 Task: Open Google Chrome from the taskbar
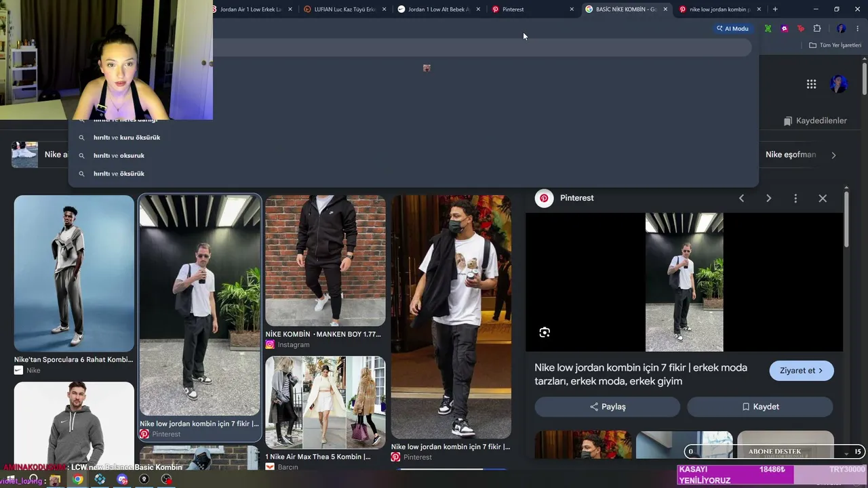tap(78, 480)
